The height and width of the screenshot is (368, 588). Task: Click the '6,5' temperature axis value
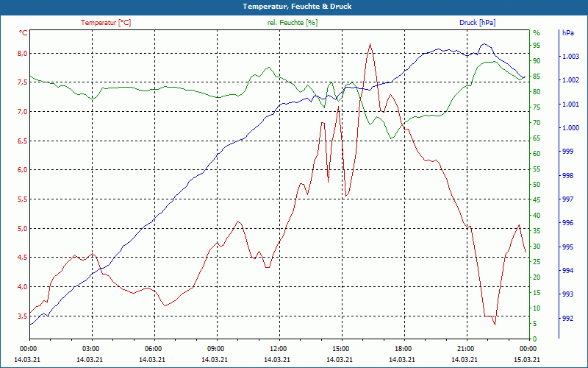pyautogui.click(x=22, y=141)
